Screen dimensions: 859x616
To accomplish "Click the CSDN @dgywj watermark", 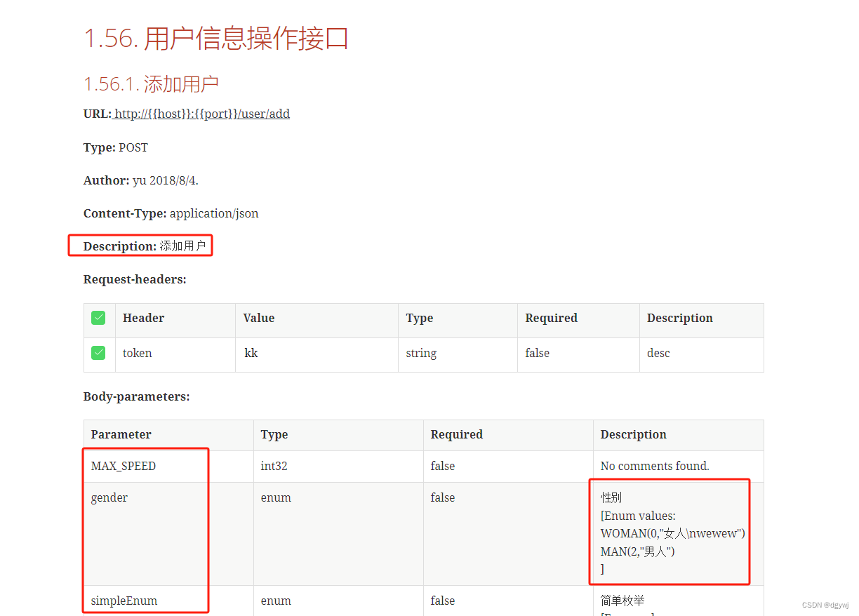I will [823, 605].
